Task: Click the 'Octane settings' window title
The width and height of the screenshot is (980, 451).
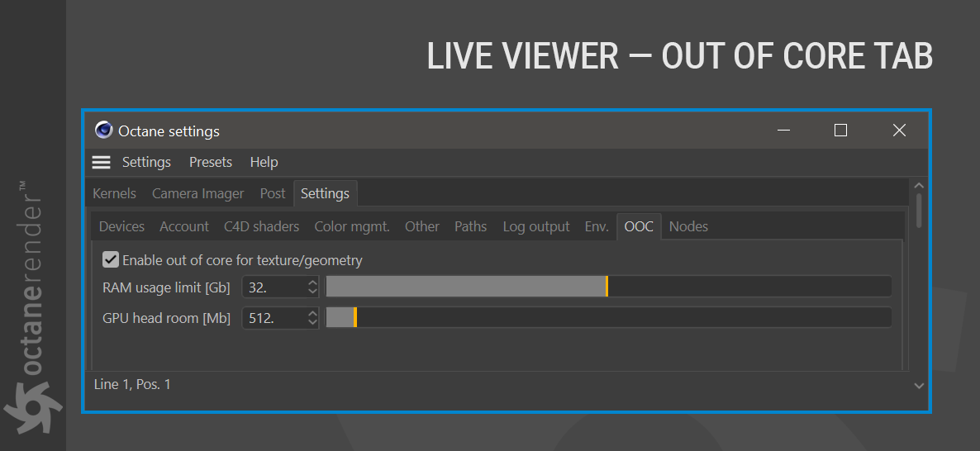Action: coord(169,132)
